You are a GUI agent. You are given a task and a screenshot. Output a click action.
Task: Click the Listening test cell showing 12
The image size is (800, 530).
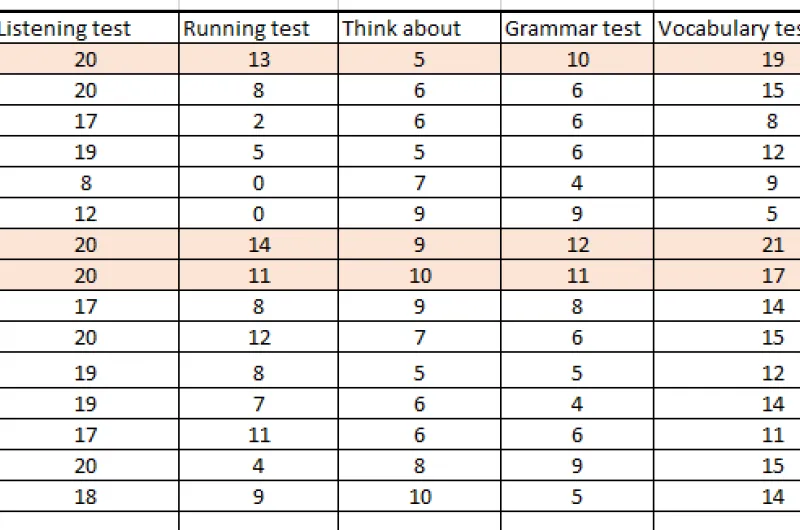coord(86,214)
